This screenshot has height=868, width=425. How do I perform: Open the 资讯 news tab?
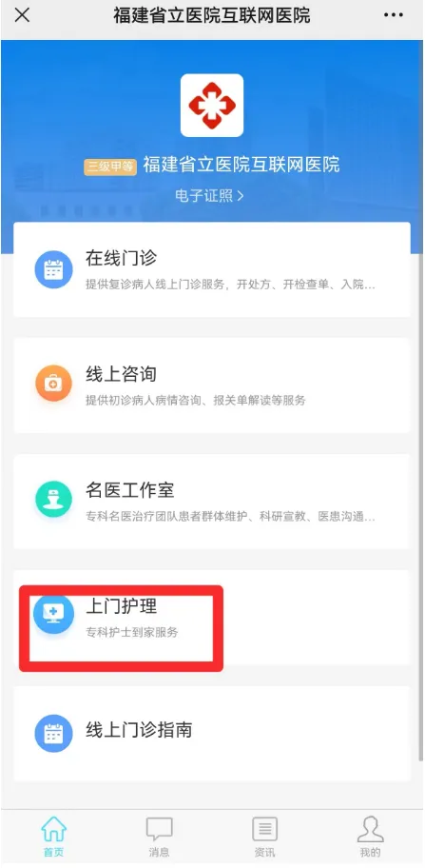[264, 837]
